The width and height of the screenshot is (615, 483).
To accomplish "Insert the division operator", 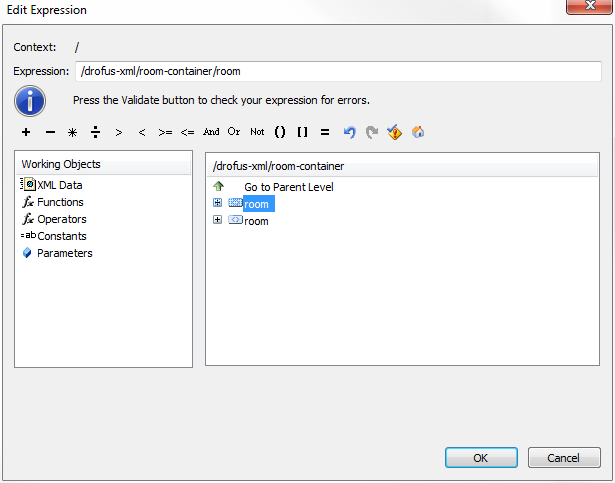I will pos(96,132).
